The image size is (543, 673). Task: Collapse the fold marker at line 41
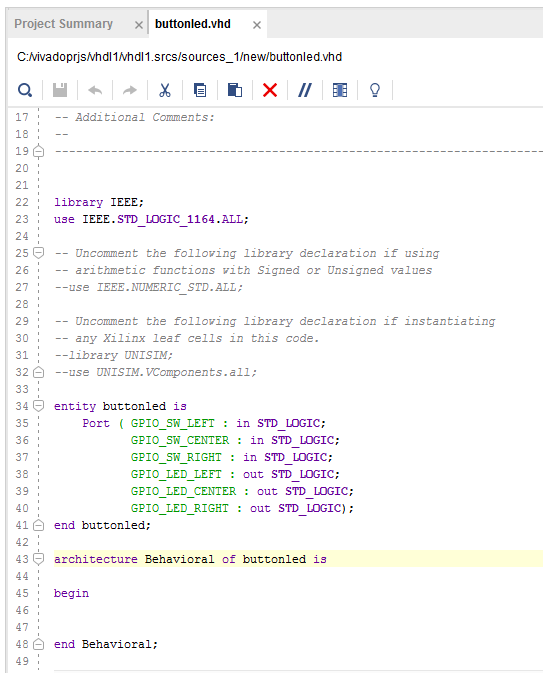[x=39, y=525]
